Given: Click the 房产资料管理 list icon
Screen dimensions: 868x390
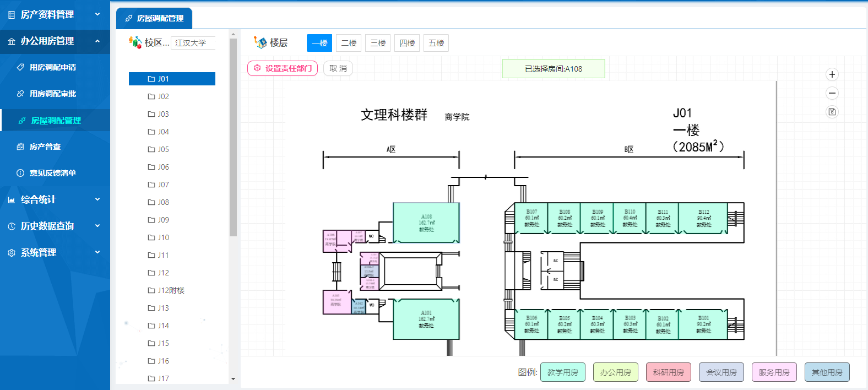Looking at the screenshot, I should coord(12,15).
